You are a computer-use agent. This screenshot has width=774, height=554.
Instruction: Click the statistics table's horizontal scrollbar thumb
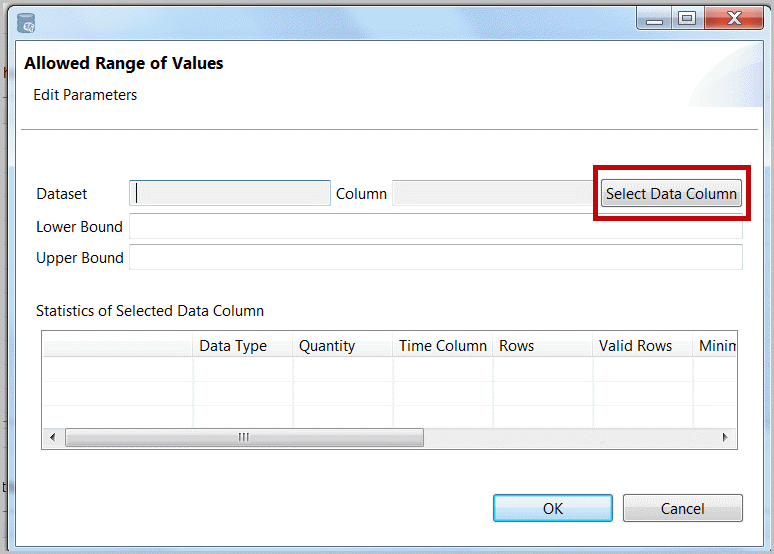(243, 438)
